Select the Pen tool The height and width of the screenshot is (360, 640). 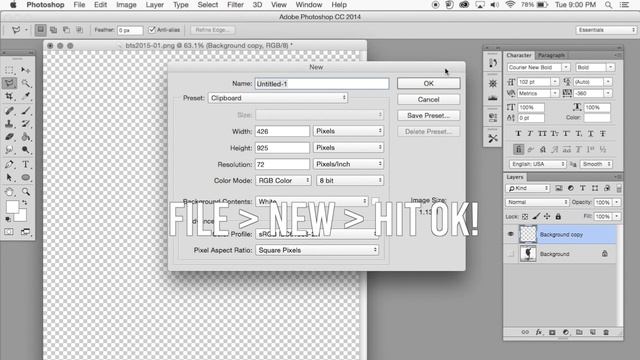[x=9, y=164]
